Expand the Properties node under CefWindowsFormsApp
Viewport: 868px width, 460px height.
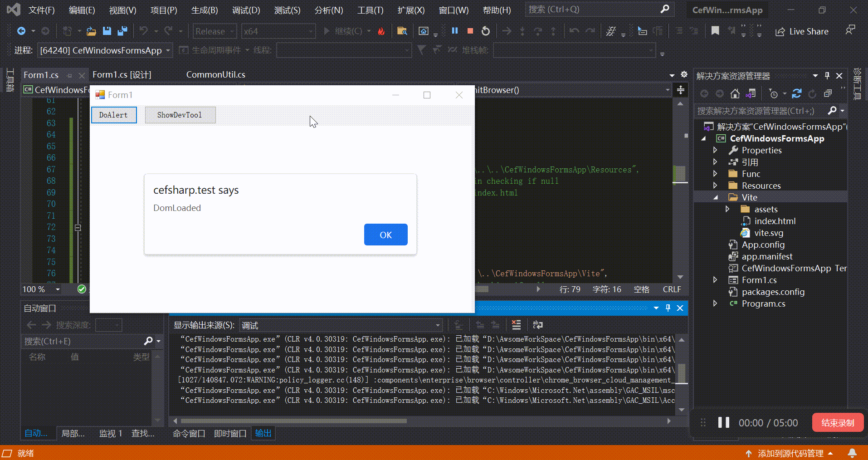click(x=715, y=150)
